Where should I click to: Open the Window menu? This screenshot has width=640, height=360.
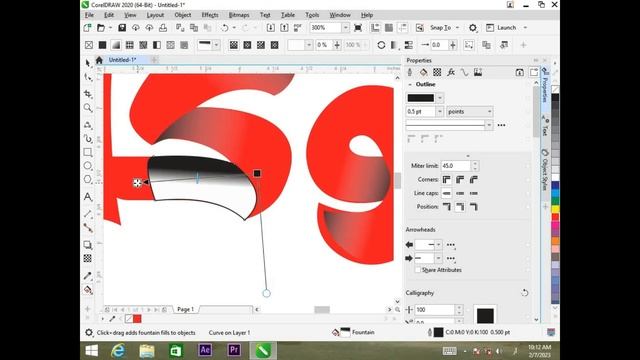[x=340, y=15]
